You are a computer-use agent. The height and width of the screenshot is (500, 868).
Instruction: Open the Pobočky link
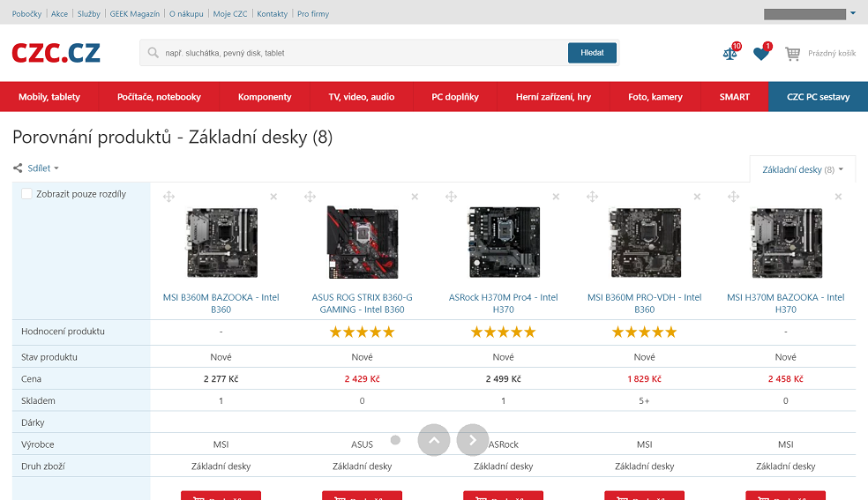26,14
